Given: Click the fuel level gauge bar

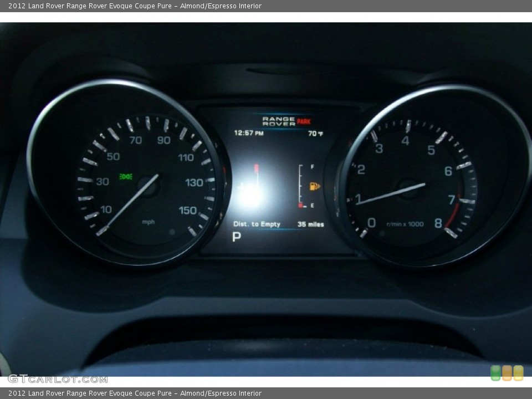Looking at the screenshot, I should pyautogui.click(x=300, y=186).
